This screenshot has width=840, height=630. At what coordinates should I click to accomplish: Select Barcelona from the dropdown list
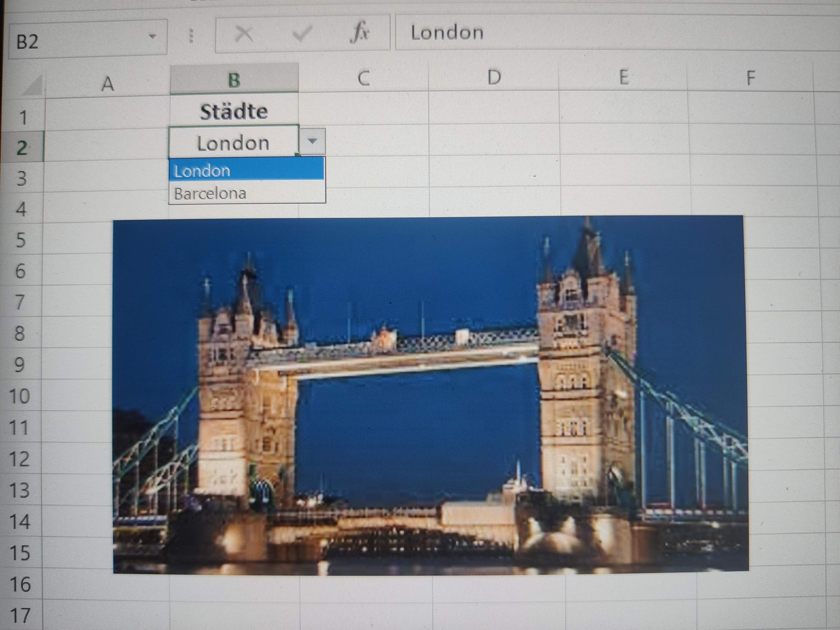coord(211,195)
